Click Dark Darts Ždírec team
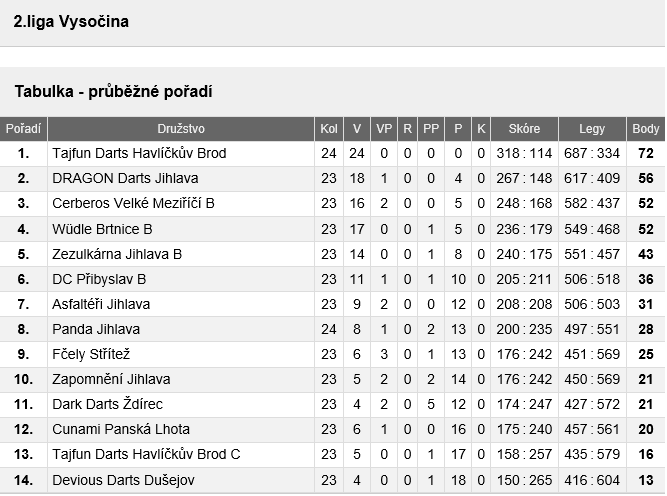Viewport: 667px width, 496px height. 107,404
